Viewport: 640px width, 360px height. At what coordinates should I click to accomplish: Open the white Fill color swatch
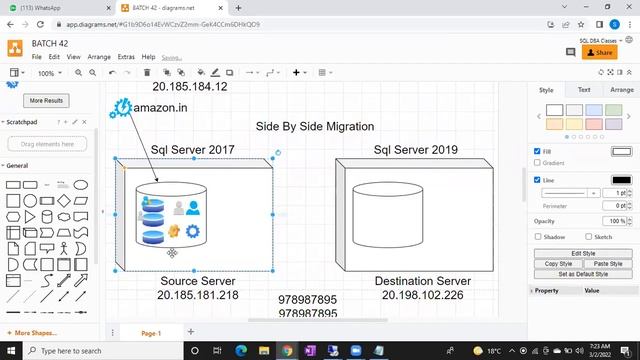coord(622,151)
